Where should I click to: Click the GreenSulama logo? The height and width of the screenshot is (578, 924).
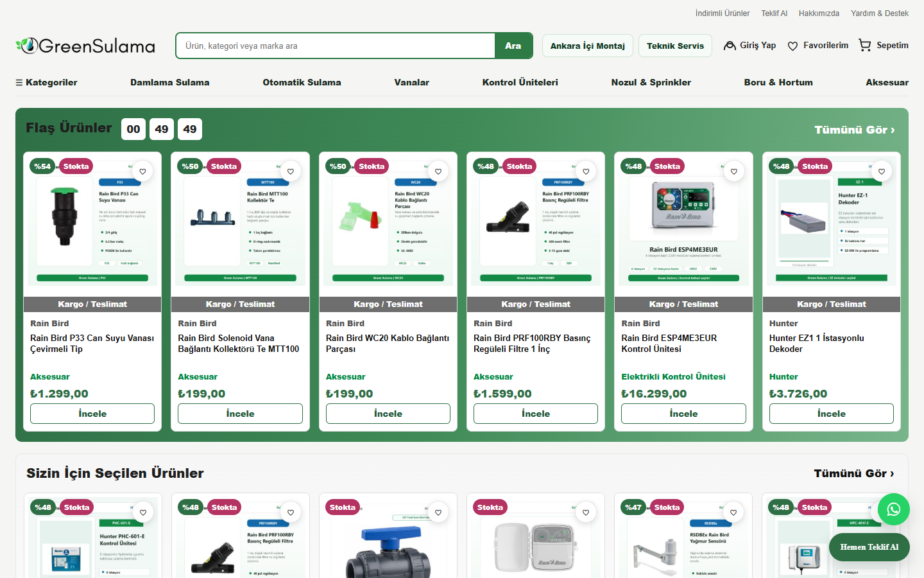[85, 46]
